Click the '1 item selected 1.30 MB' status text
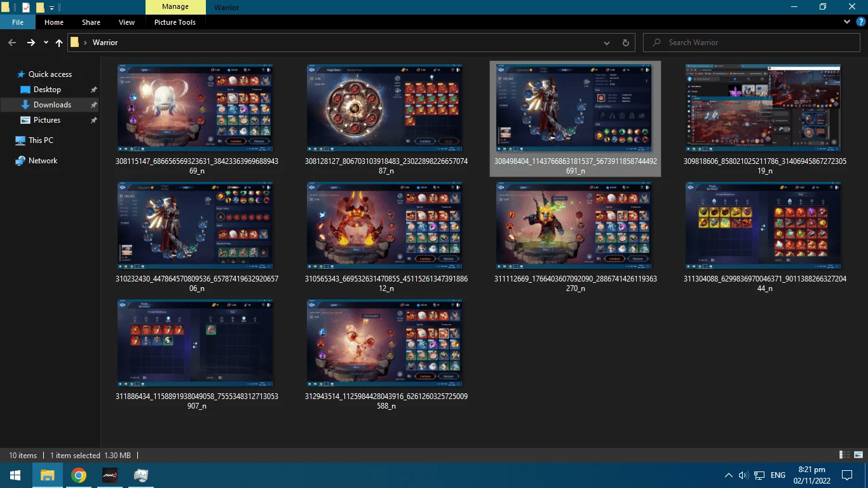 pos(90,456)
